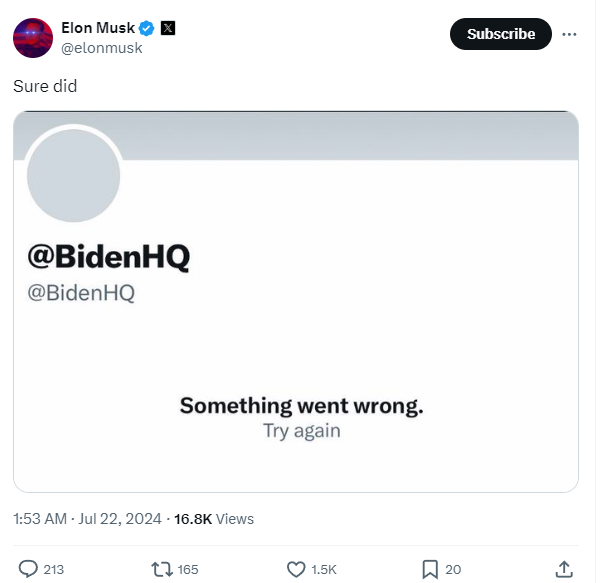Click the bold @BidenHQ profile name

click(109, 257)
